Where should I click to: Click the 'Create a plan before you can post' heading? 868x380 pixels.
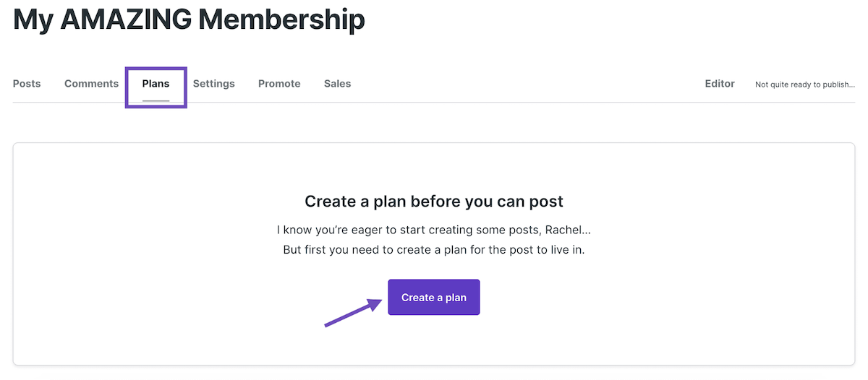click(434, 201)
